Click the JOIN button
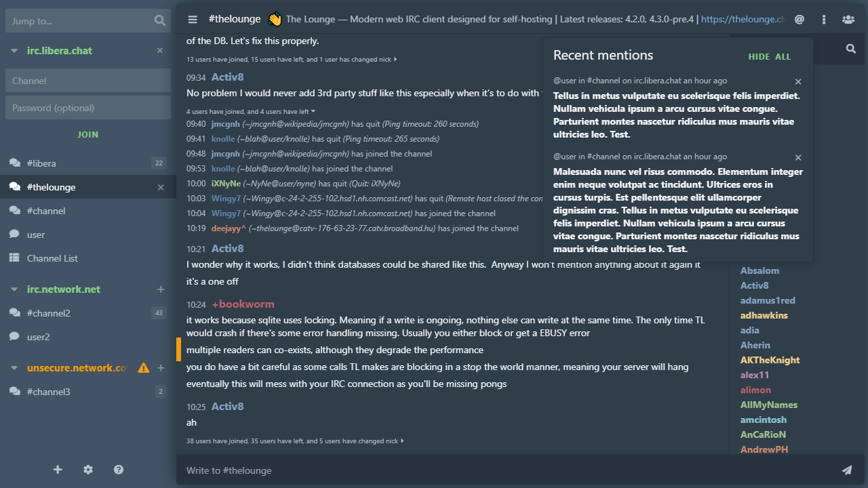The height and width of the screenshot is (488, 868). click(87, 134)
